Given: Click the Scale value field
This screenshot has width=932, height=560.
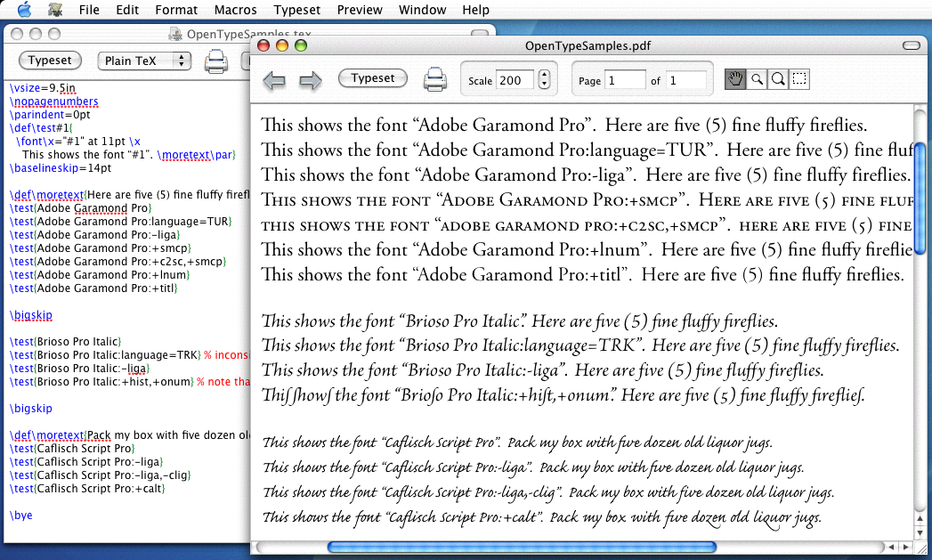Looking at the screenshot, I should point(516,80).
